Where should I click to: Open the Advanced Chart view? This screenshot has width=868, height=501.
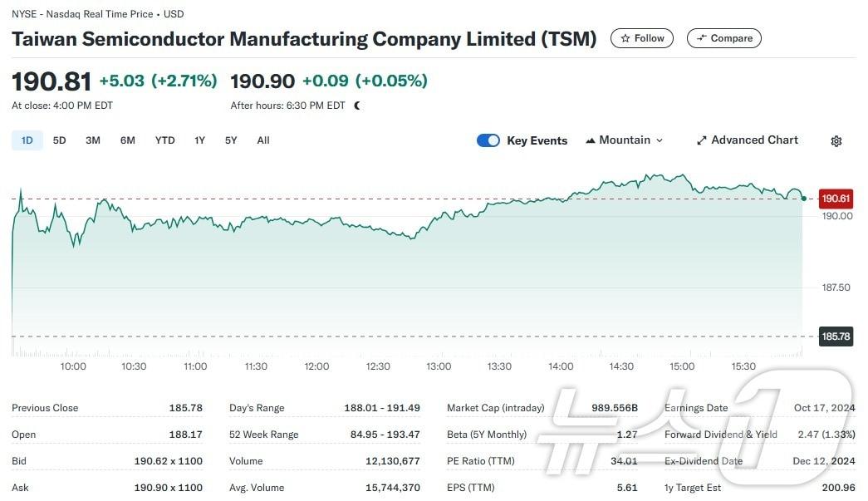[747, 140]
